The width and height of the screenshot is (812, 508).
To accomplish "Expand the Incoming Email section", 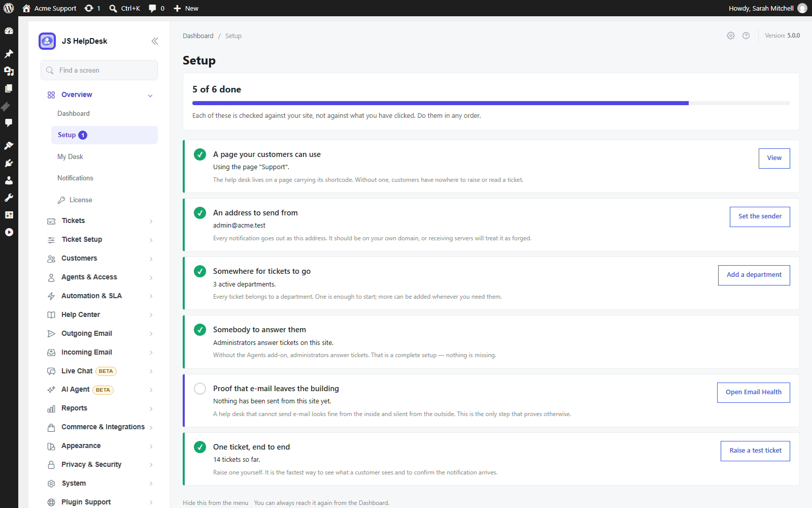I will [x=99, y=353].
